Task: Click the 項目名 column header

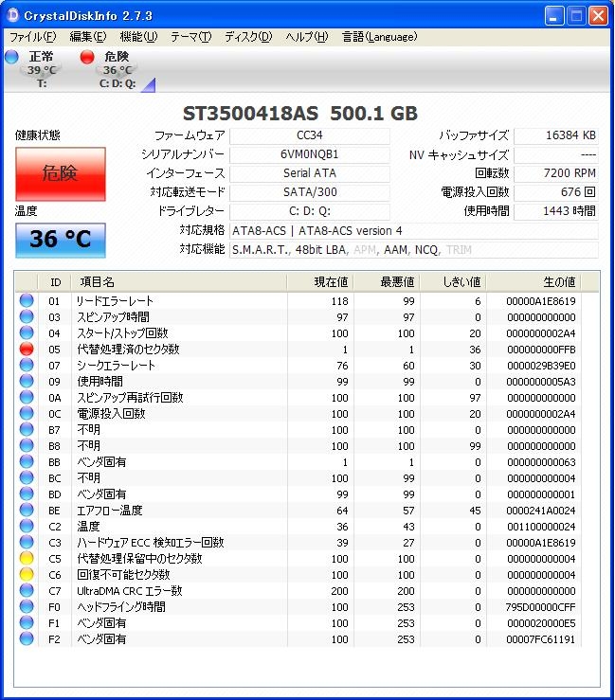Action: point(179,282)
